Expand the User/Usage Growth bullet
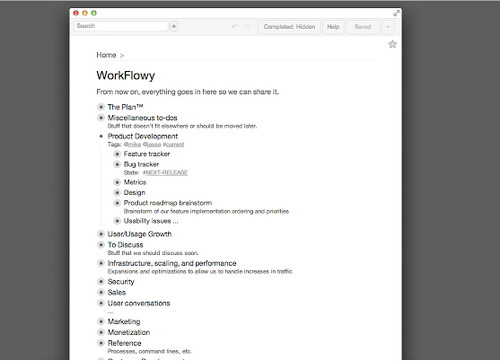Viewport: 500px width, 361px height. 101,234
